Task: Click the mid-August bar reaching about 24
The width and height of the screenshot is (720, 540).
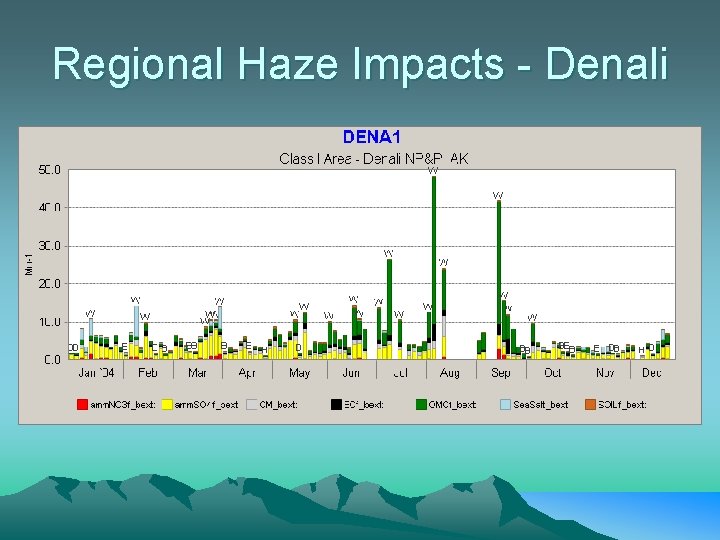Action: (x=444, y=314)
